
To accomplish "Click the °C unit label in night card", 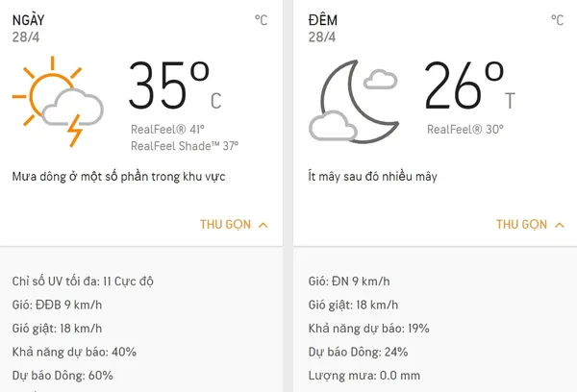I will [x=558, y=20].
